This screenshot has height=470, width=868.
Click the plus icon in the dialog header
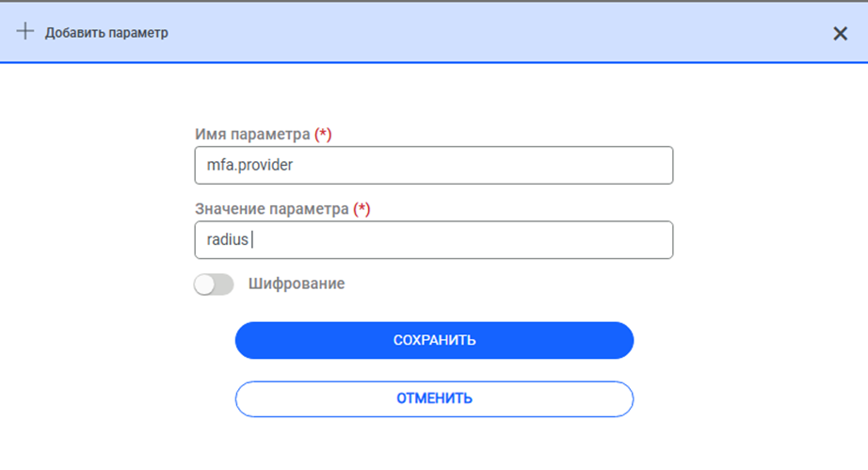point(25,32)
